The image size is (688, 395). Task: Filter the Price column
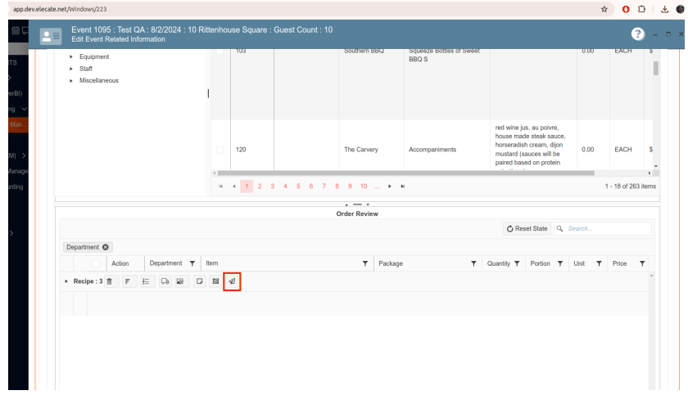[x=642, y=263]
